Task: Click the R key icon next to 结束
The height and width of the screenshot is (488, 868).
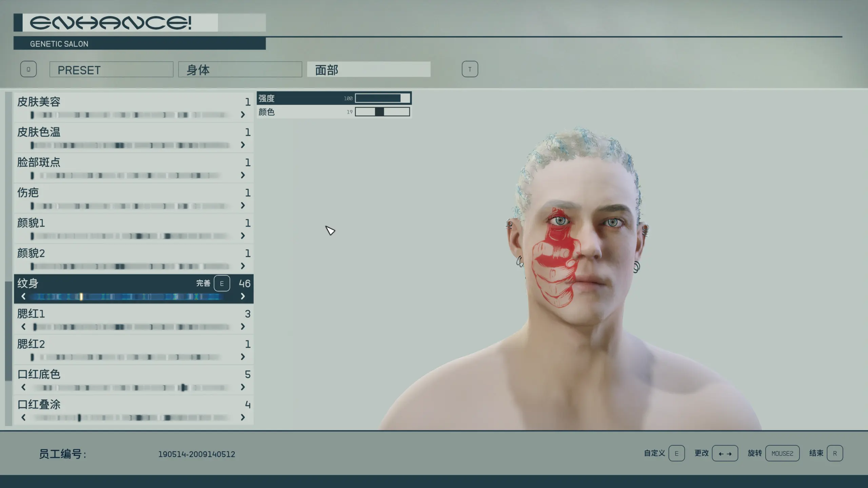Action: (x=835, y=453)
